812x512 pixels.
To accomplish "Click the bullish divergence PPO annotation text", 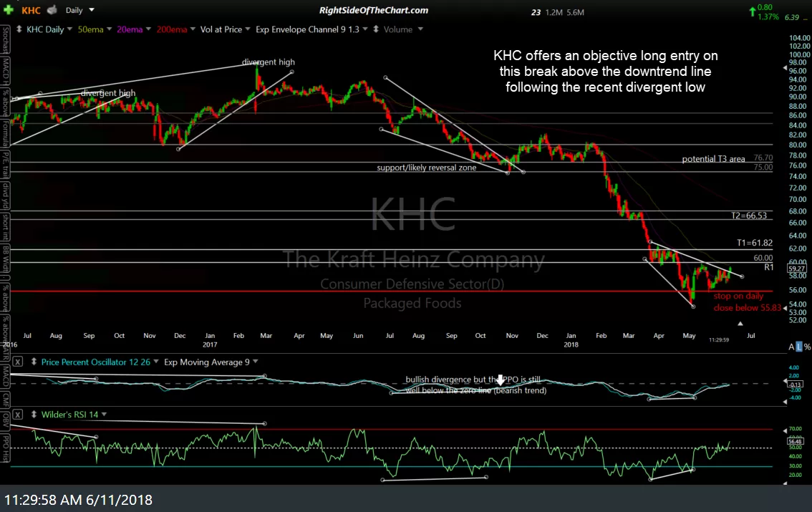I will point(476,385).
